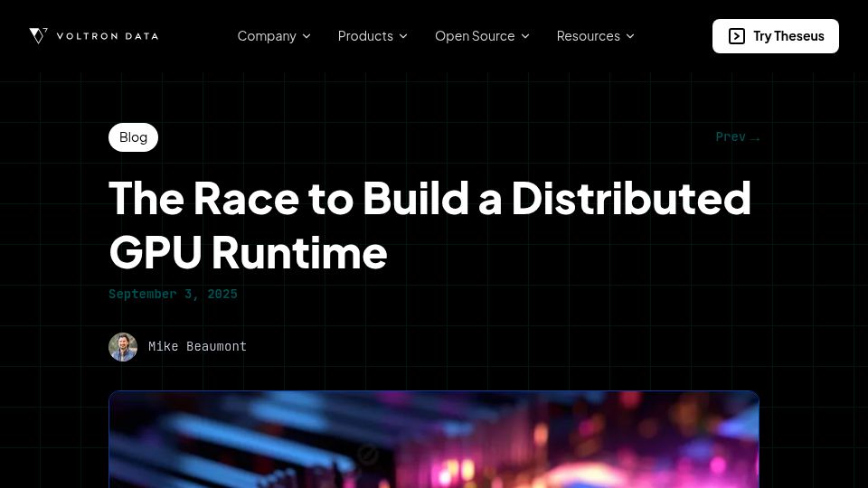Expand the Resources chevron
This screenshot has height=488, width=868.
coord(630,36)
